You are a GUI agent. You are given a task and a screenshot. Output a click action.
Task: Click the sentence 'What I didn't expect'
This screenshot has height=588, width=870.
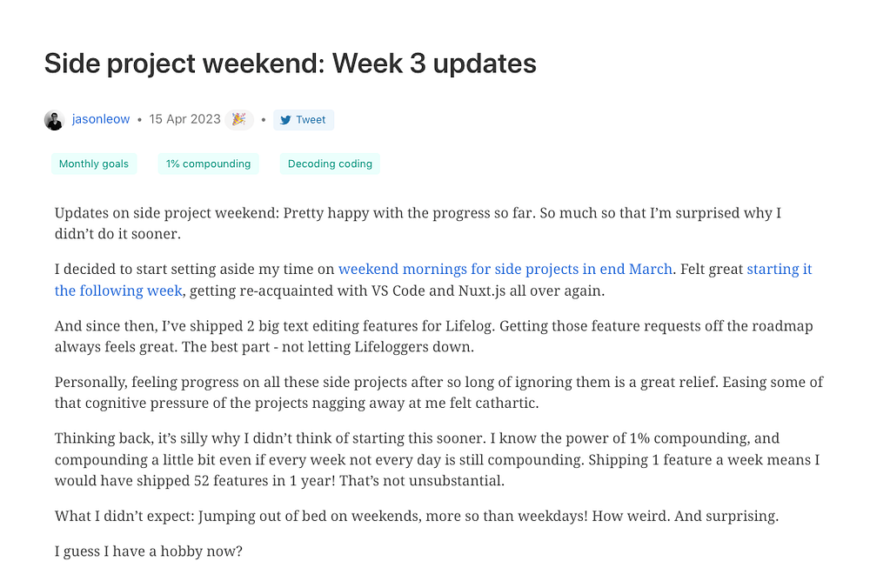[x=416, y=516]
